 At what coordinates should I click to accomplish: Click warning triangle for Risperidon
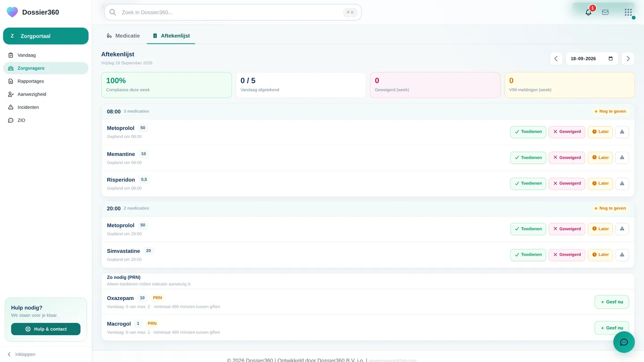coord(622,184)
